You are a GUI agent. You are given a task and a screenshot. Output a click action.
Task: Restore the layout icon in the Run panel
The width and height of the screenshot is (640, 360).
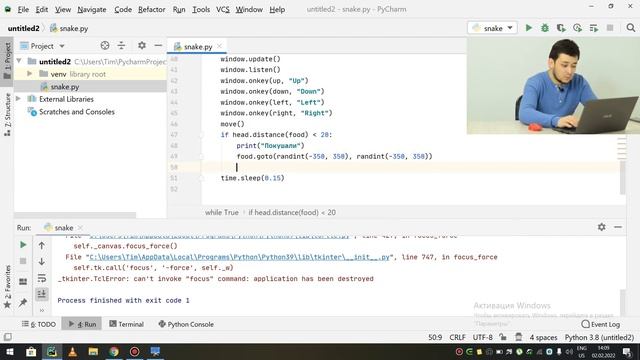(23, 282)
